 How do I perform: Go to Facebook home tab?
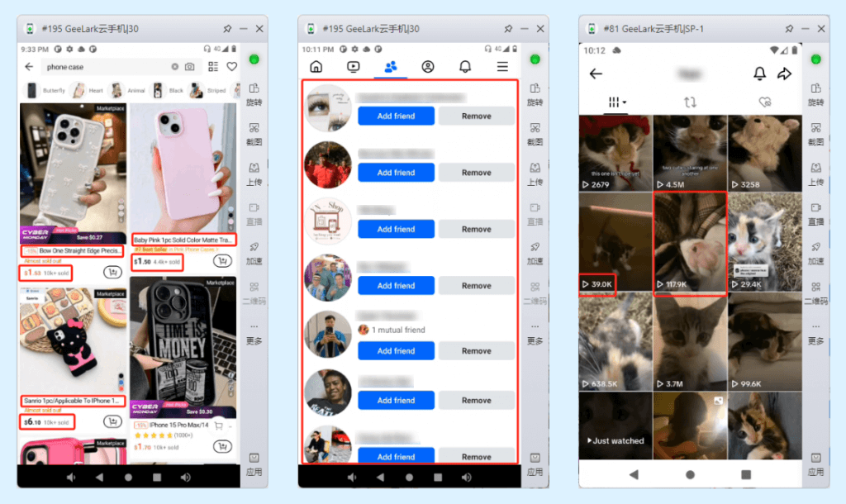tap(316, 67)
